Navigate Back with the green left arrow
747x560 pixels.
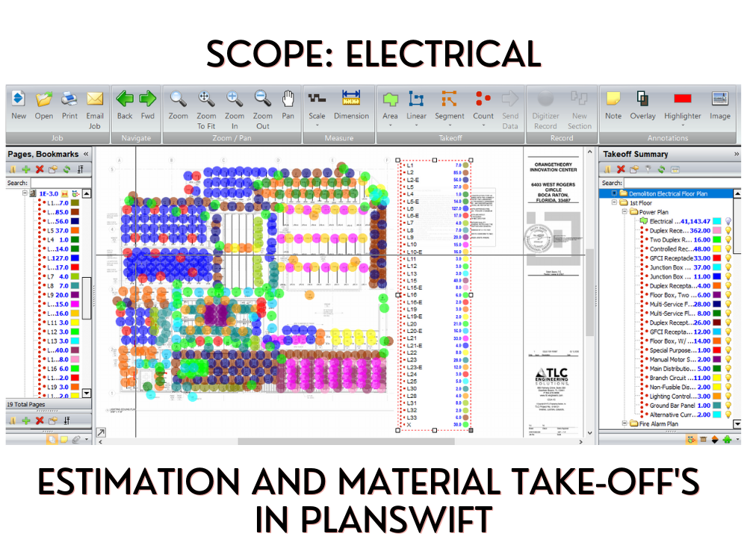(x=125, y=99)
